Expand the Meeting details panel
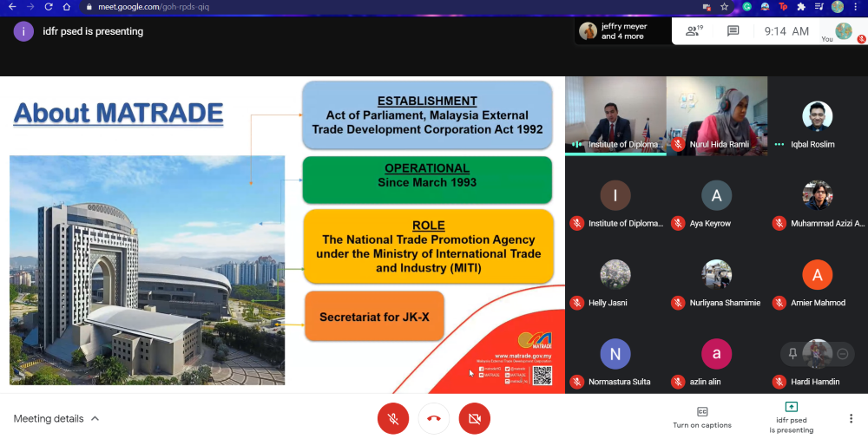 (x=56, y=419)
